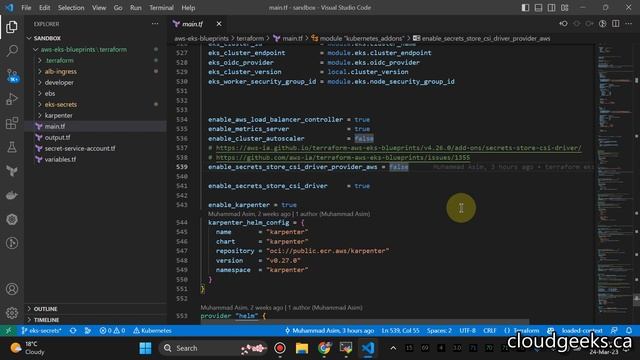Open the Run menu

(136, 7)
